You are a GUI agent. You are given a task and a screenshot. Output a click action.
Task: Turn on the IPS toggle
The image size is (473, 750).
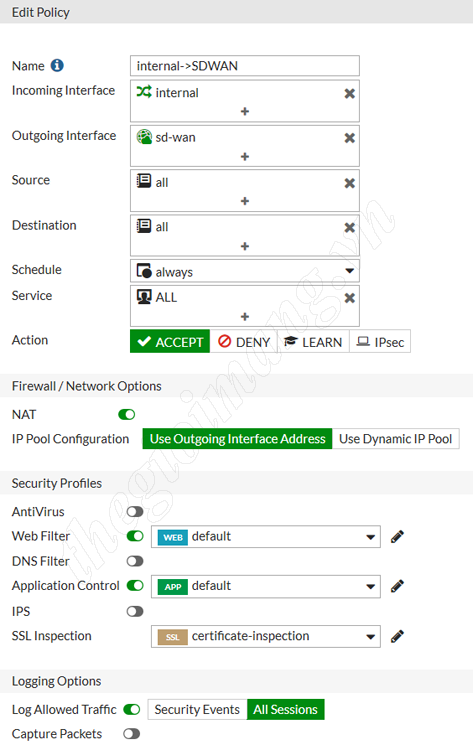(135, 611)
